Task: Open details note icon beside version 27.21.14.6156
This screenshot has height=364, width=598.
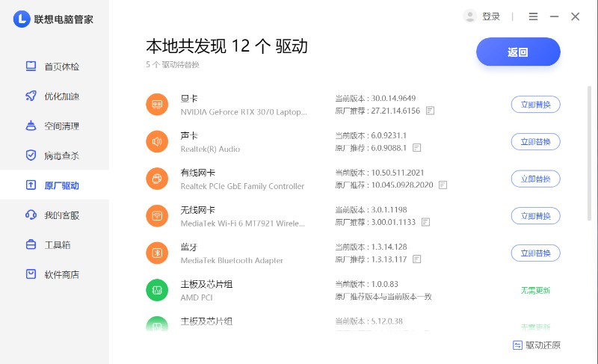Action: click(430, 111)
